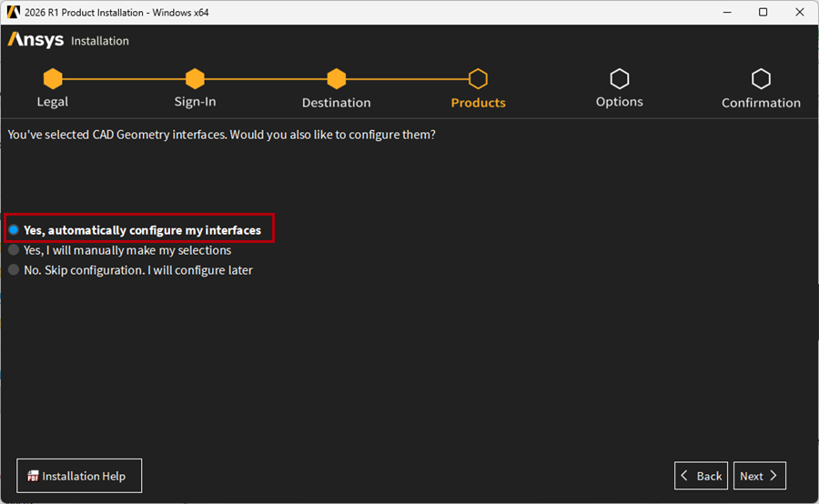Click the Destination step hexagon icon
819x504 pixels.
(x=337, y=79)
